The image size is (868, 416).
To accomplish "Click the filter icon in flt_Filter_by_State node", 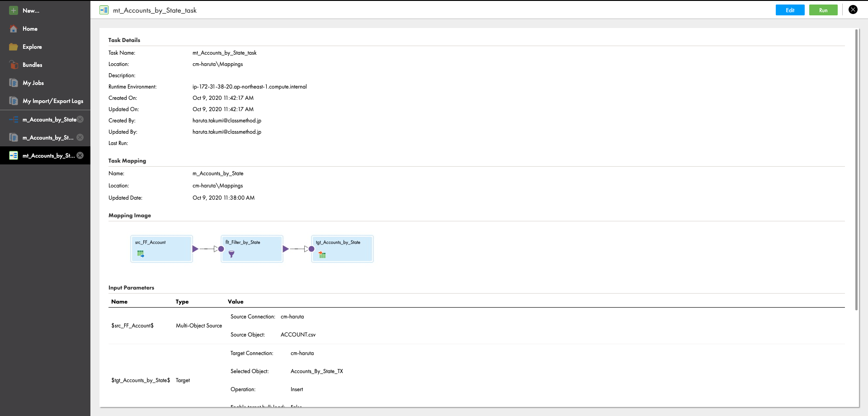I will (x=231, y=254).
